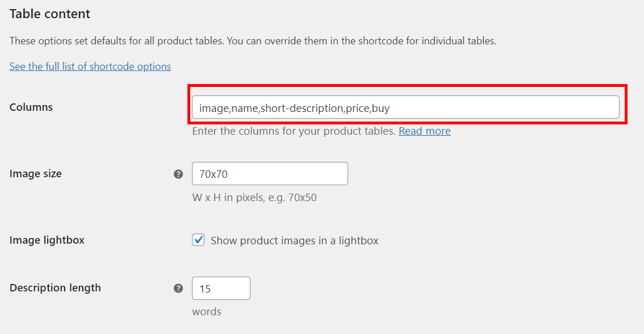Click the Description length '15' input
Image resolution: width=644 pixels, height=334 pixels.
coord(221,288)
